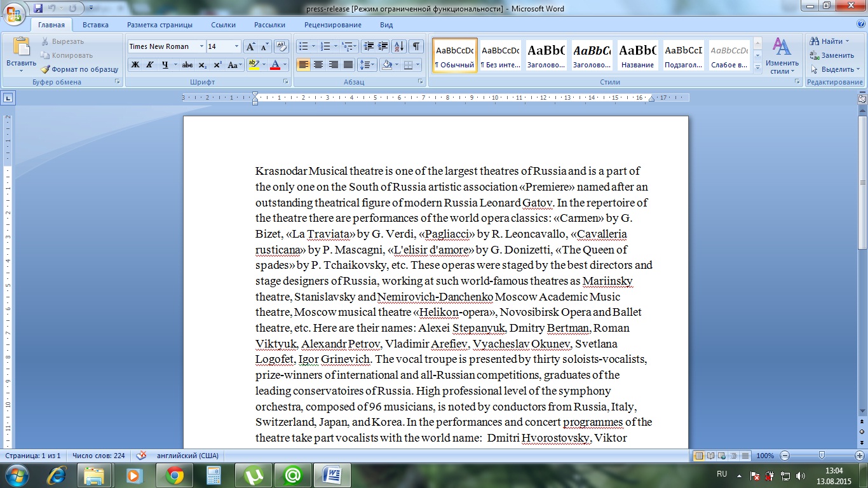Open the Ссылки ribbon tab
The width and height of the screenshot is (868, 488).
tap(224, 25)
